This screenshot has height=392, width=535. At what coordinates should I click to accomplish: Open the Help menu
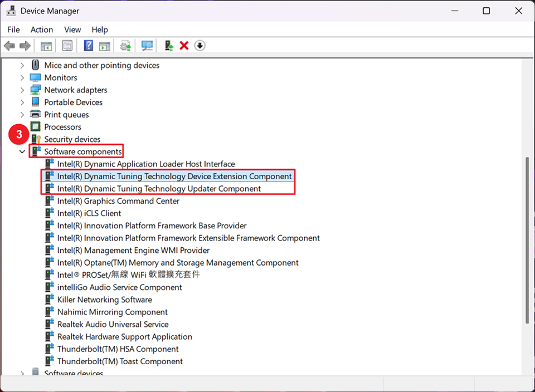point(100,30)
